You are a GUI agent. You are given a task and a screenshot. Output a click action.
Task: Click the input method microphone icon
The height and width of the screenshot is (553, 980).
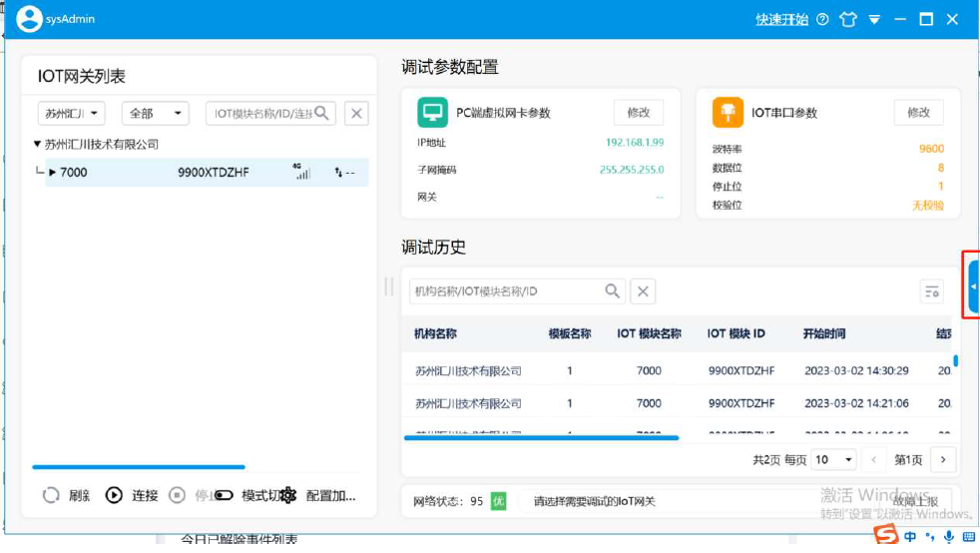tap(949, 537)
